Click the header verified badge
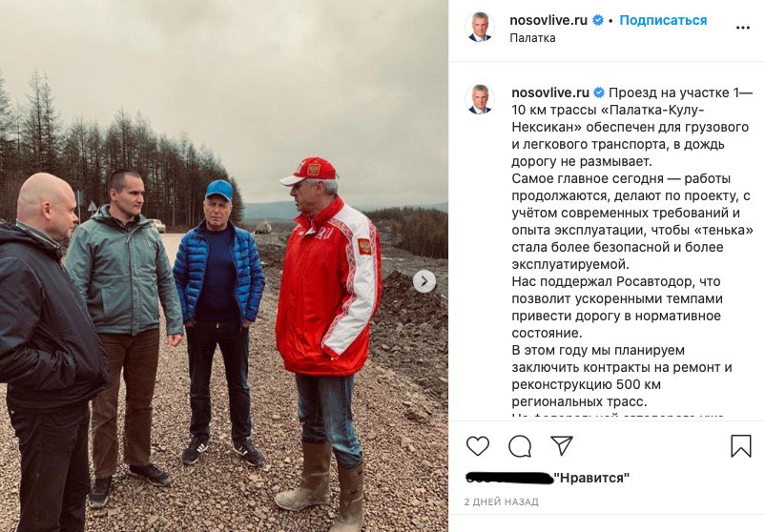The width and height of the screenshot is (765, 532). pos(598,20)
